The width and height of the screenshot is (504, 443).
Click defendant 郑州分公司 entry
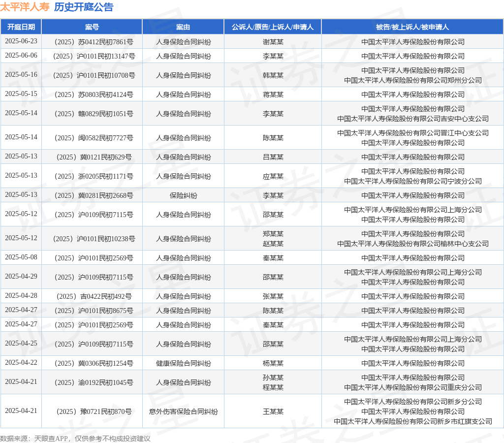pyautogui.click(x=413, y=80)
